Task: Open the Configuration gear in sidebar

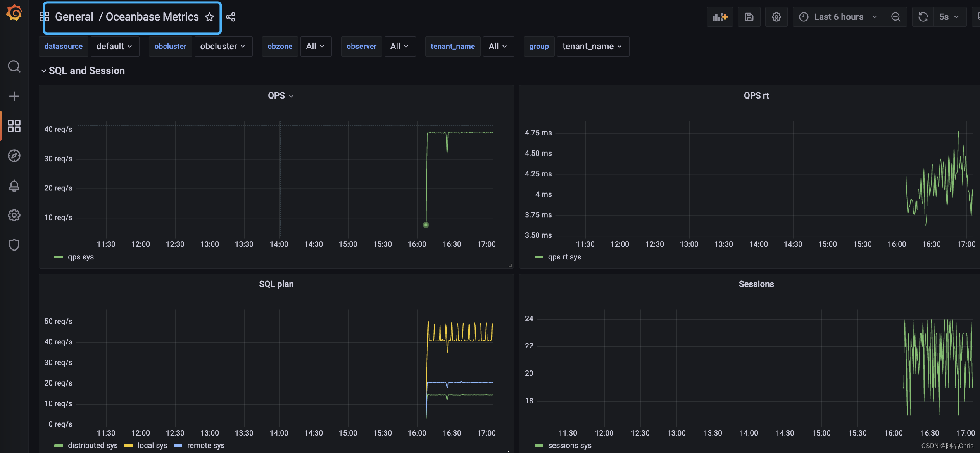Action: click(14, 215)
